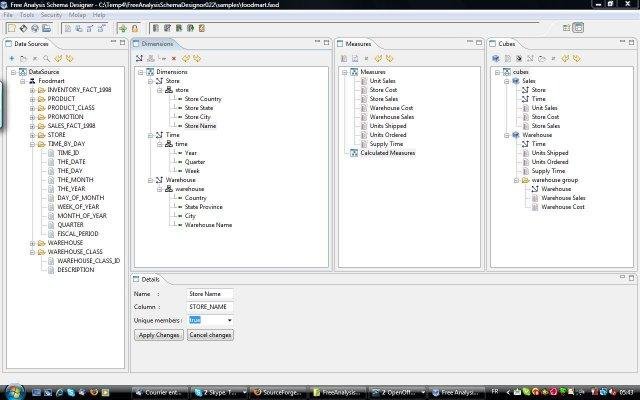This screenshot has height=400, width=640.
Task: Click the selected perspective icon at top right
Action: 578,28
